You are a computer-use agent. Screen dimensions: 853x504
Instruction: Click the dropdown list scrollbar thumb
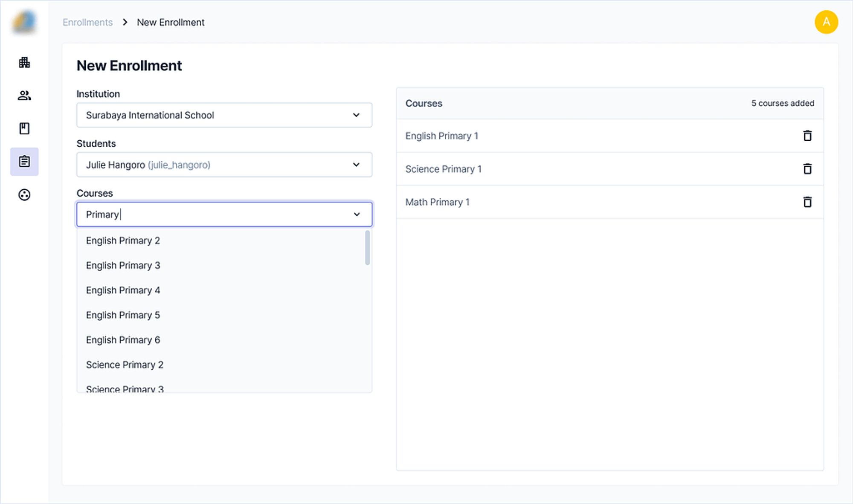point(367,248)
